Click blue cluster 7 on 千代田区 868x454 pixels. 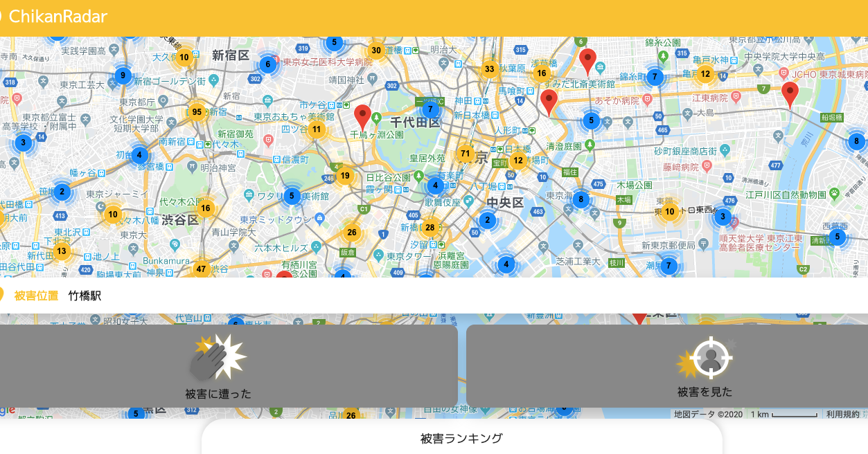[x=430, y=109]
